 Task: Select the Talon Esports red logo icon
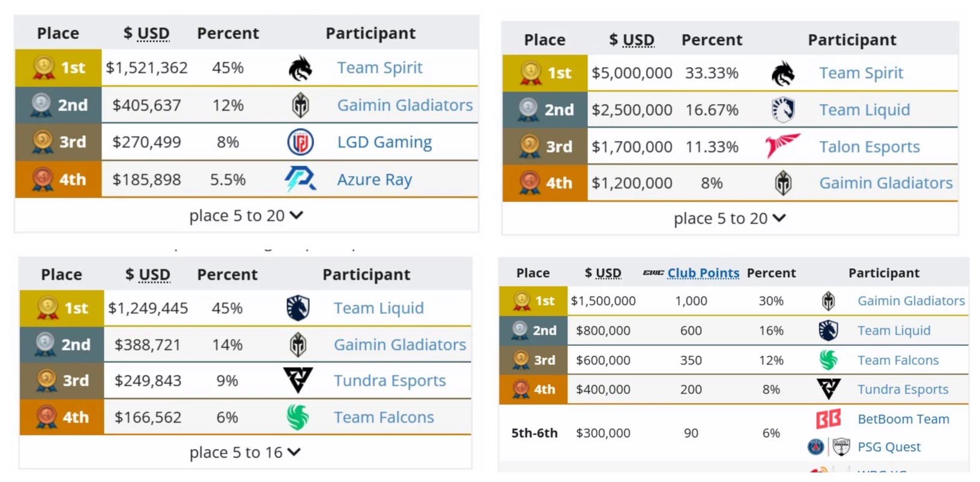pyautogui.click(x=782, y=146)
